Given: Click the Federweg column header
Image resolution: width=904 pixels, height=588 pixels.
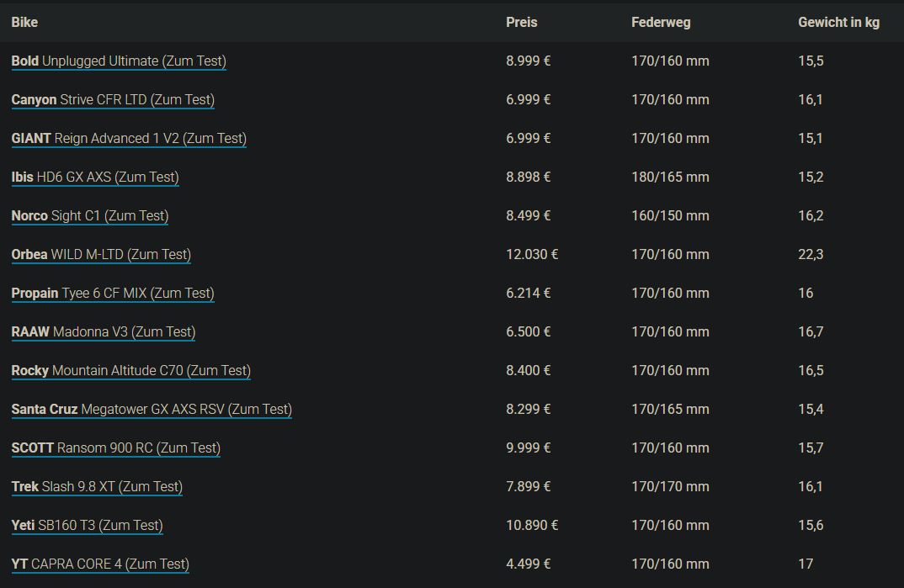Looking at the screenshot, I should (x=661, y=23).
